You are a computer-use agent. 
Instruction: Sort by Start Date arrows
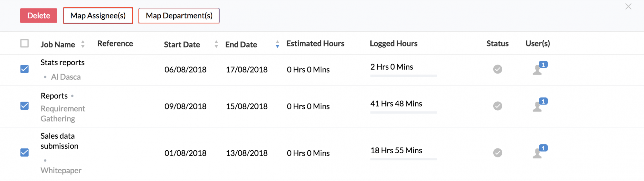[216, 44]
